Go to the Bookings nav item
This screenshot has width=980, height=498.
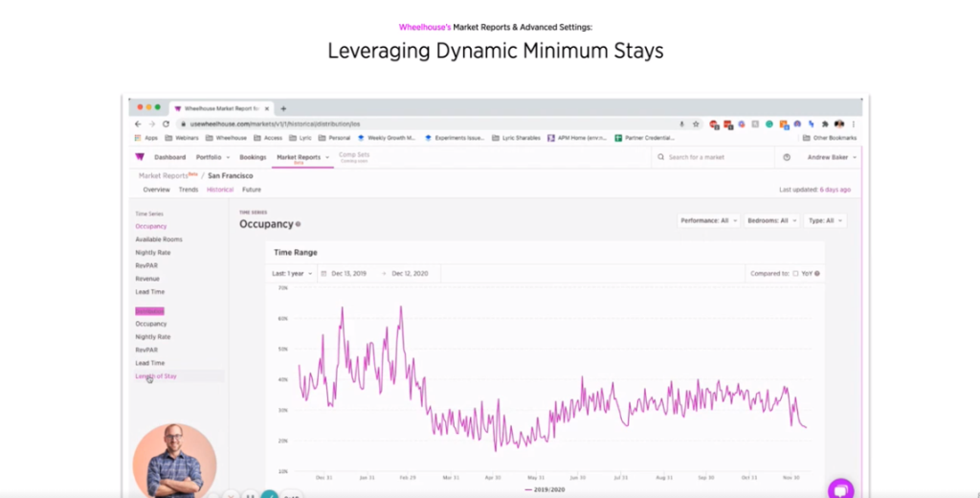(253, 158)
